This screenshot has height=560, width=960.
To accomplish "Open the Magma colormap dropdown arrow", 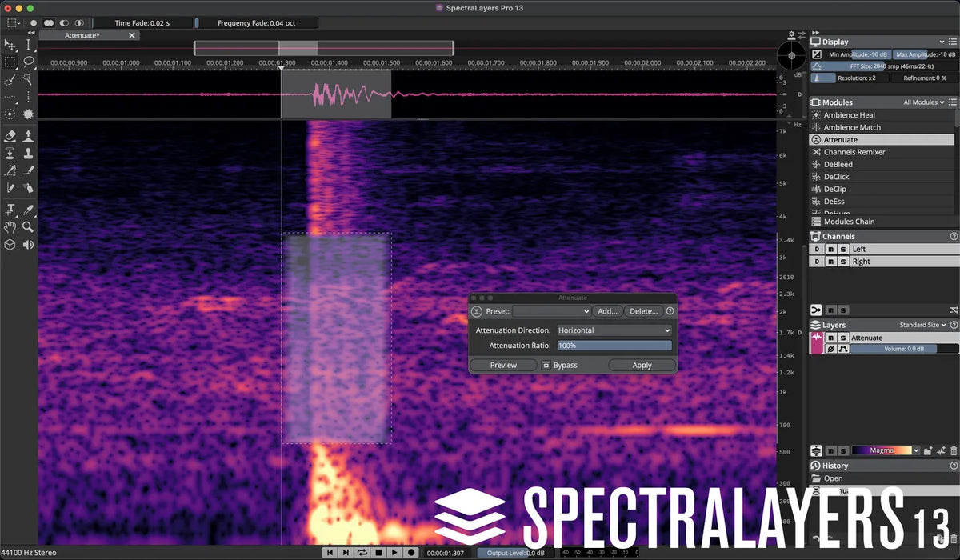I will coord(916,451).
